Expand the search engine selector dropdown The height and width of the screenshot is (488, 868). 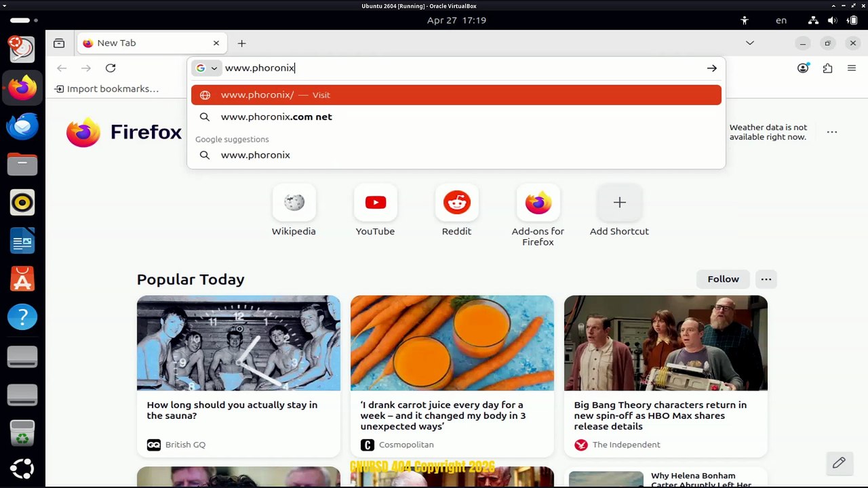click(x=207, y=68)
